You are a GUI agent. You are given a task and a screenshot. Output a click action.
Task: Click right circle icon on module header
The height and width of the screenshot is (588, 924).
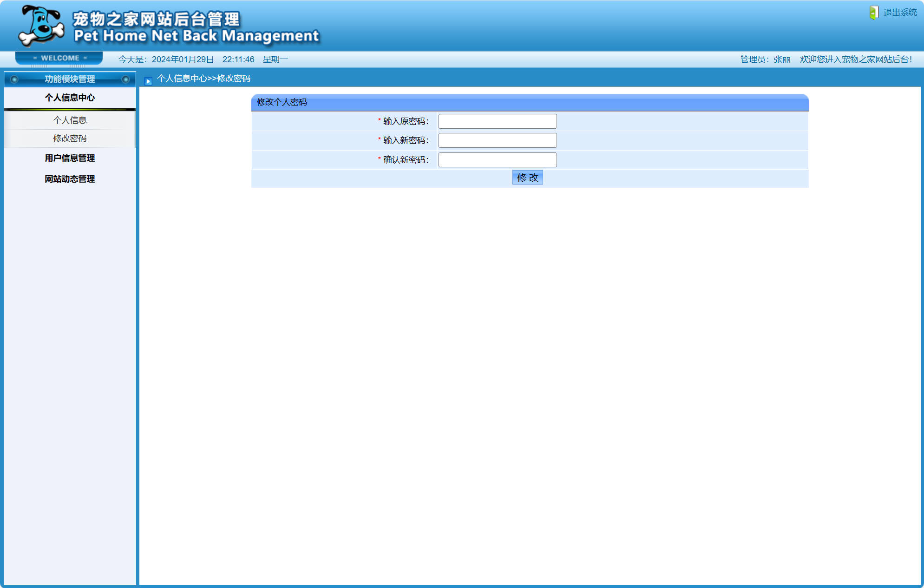tap(125, 79)
